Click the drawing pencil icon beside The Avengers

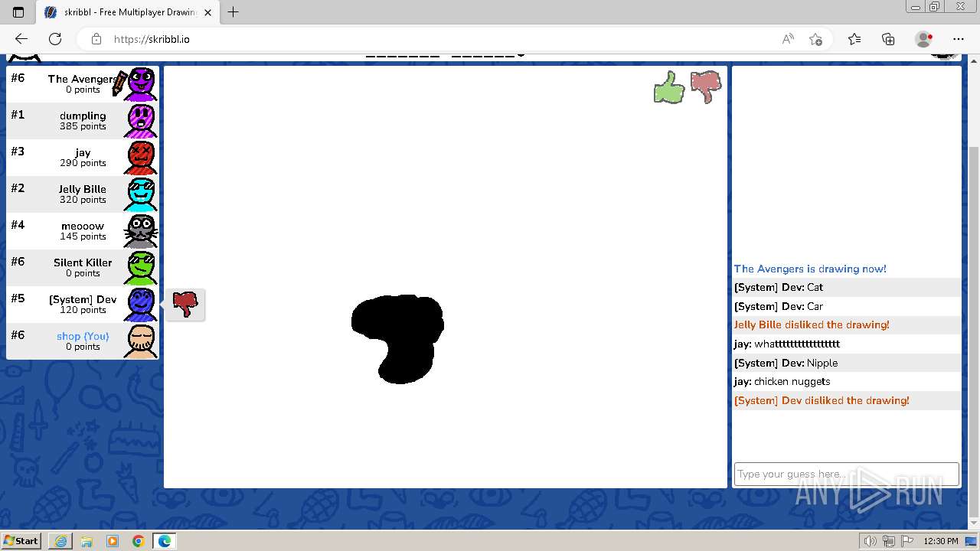coord(119,84)
